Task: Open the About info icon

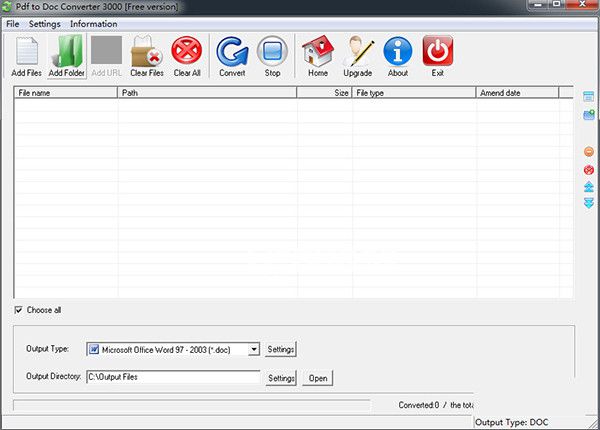Action: 398,51
